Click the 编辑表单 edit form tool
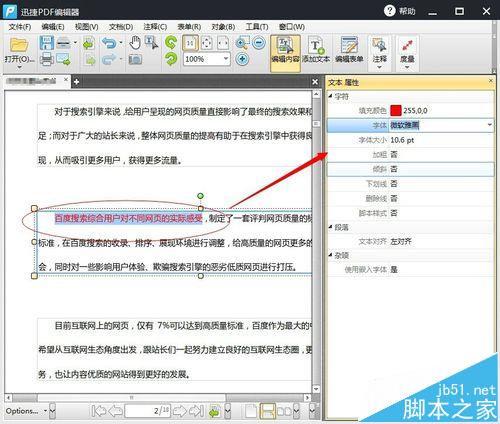 pos(349,50)
